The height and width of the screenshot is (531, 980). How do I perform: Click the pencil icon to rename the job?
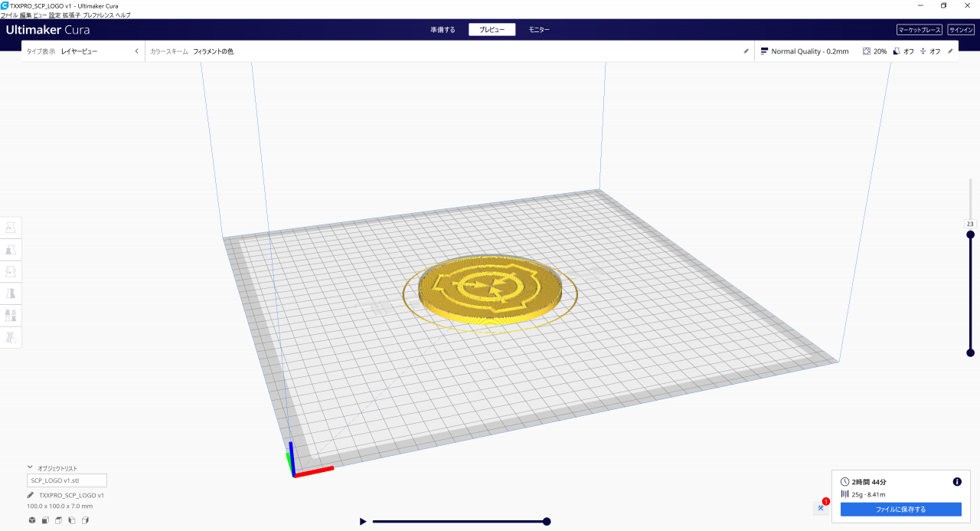[x=31, y=495]
